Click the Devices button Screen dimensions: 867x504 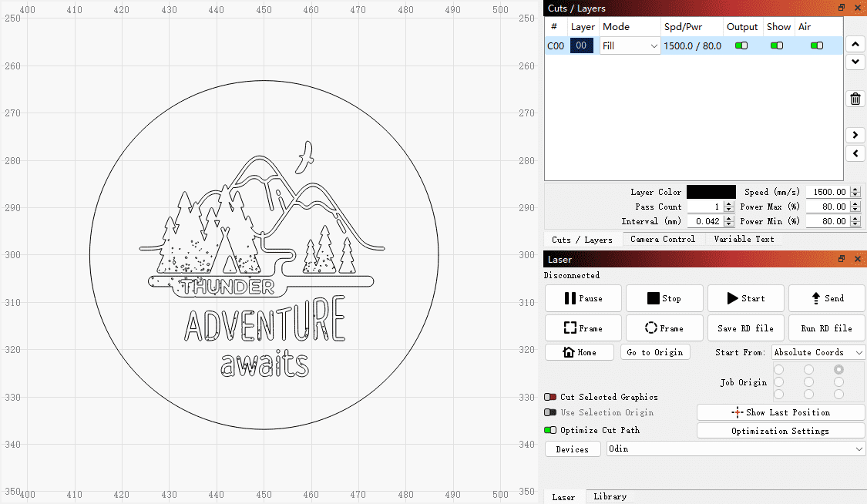pyautogui.click(x=573, y=449)
